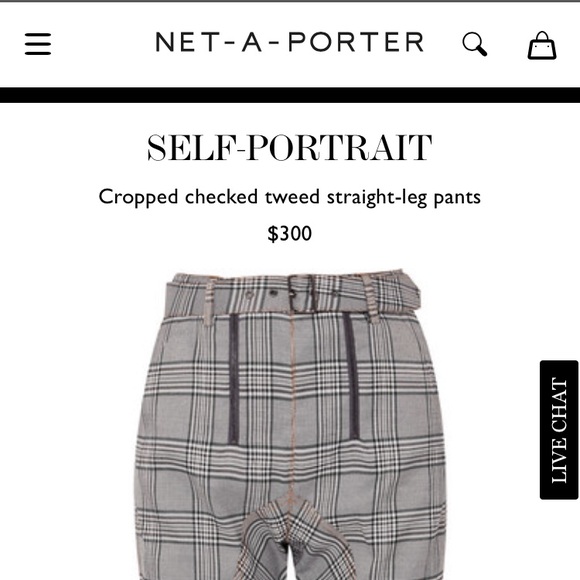Image resolution: width=580 pixels, height=580 pixels.
Task: Open the SELF-PORTRAIT designer page
Action: click(290, 148)
